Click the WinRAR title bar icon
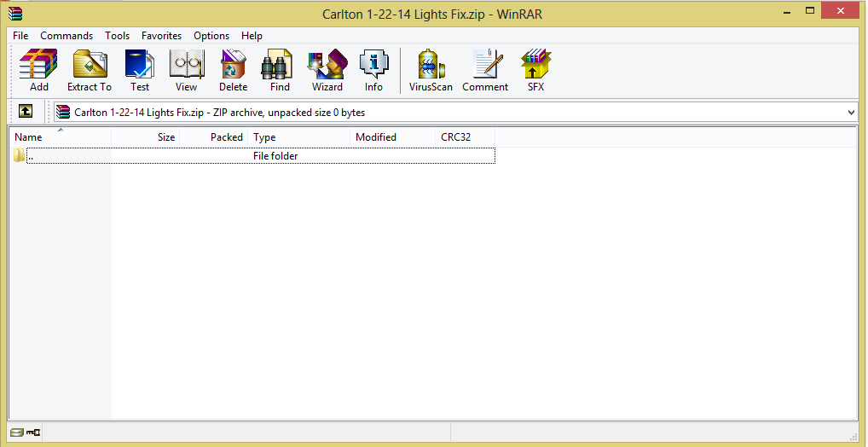The height and width of the screenshot is (447, 868). pyautogui.click(x=15, y=14)
